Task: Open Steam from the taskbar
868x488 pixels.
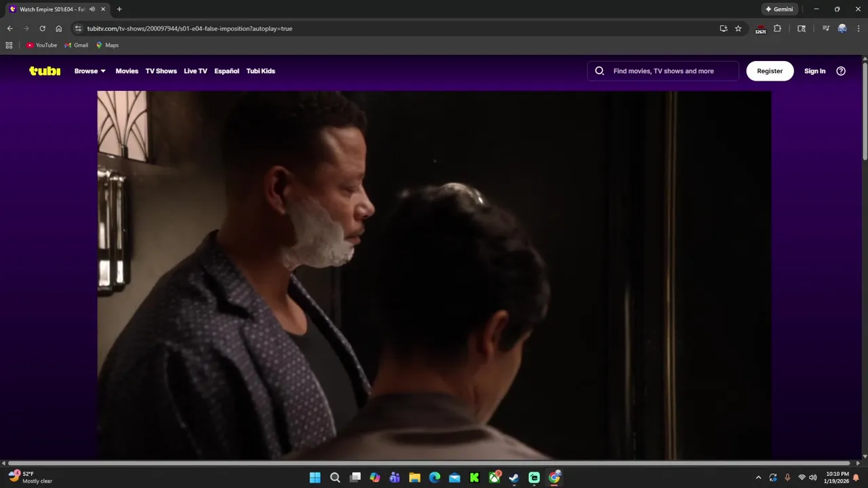Action: [x=514, y=478]
